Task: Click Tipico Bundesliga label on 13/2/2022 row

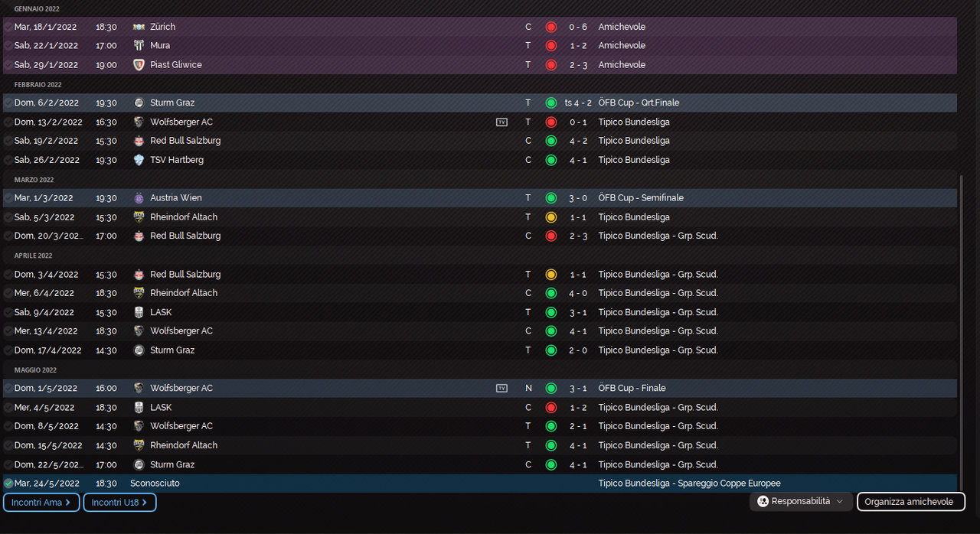Action: (634, 122)
